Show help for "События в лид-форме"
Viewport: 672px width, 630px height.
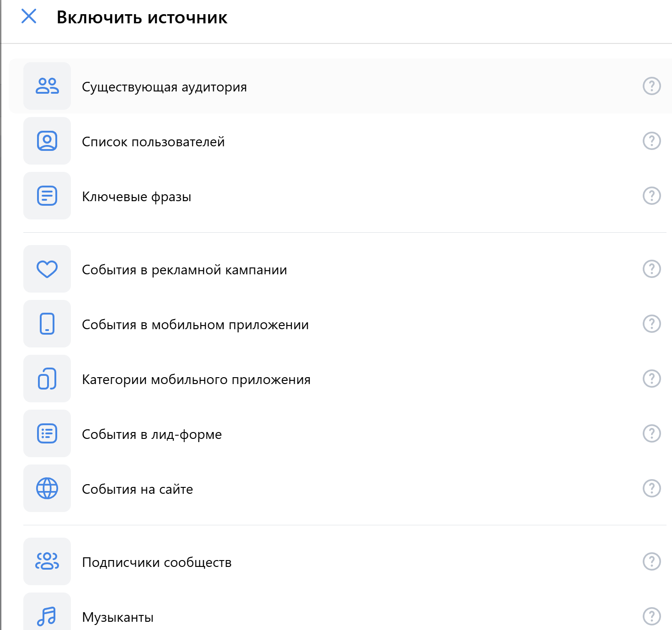click(x=651, y=433)
